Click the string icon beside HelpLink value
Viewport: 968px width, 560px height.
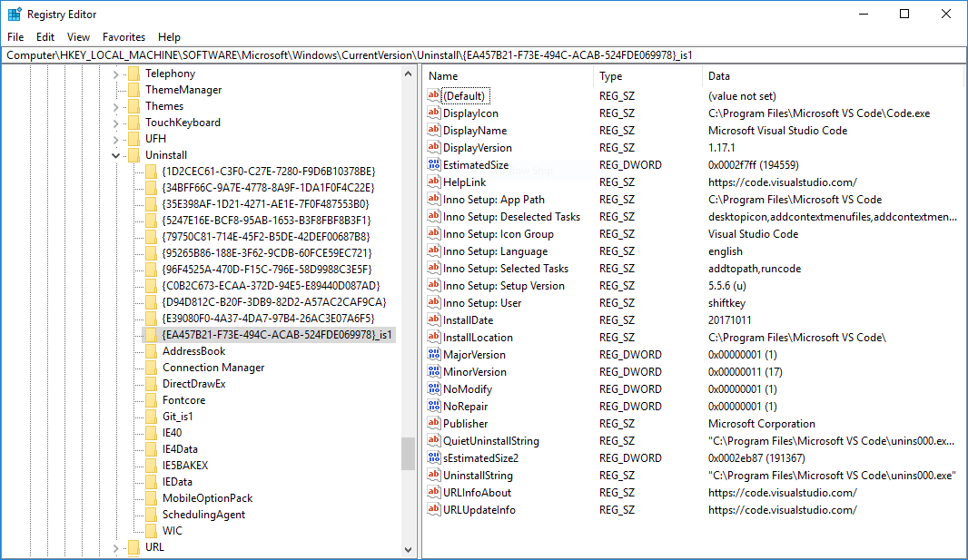pyautogui.click(x=433, y=182)
